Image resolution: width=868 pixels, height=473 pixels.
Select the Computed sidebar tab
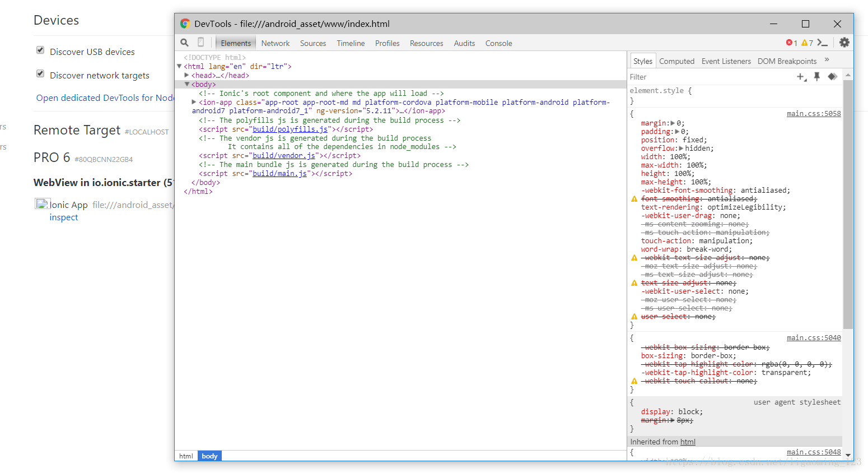[676, 61]
